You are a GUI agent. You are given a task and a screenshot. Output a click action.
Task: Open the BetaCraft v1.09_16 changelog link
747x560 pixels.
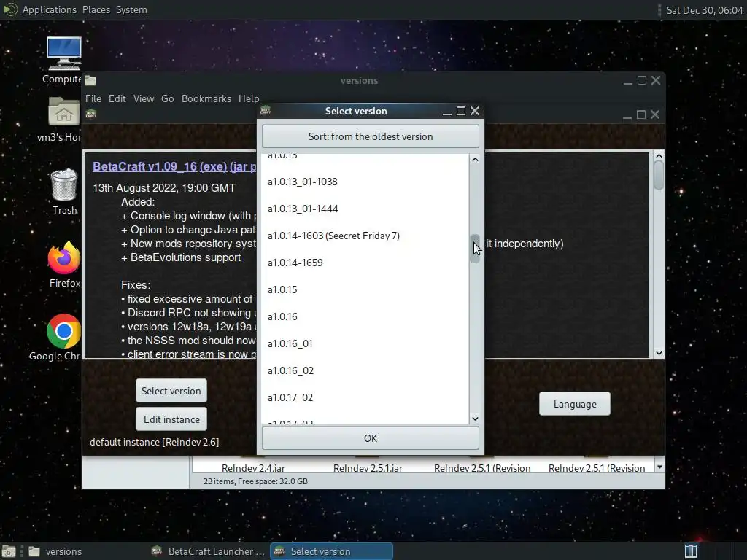[174, 167]
